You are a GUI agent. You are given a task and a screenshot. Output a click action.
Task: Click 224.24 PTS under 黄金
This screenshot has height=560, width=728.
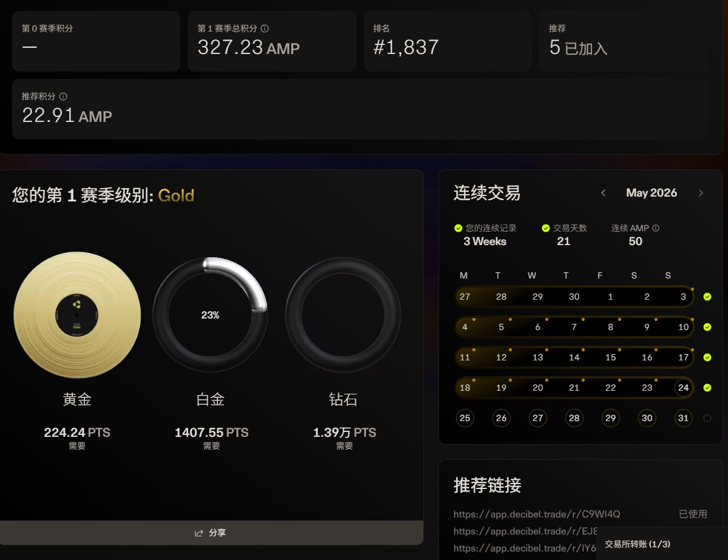(x=77, y=433)
